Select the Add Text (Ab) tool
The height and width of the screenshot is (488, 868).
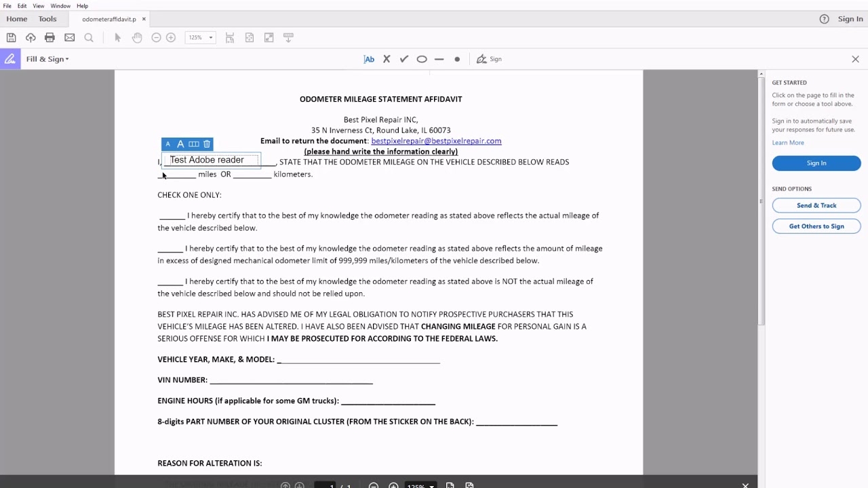point(369,59)
